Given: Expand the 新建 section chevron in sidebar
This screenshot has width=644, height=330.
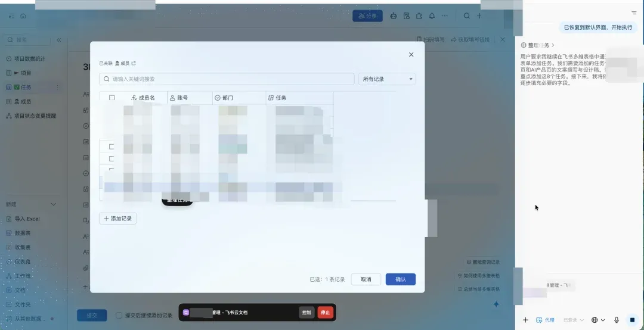Looking at the screenshot, I should (54, 204).
